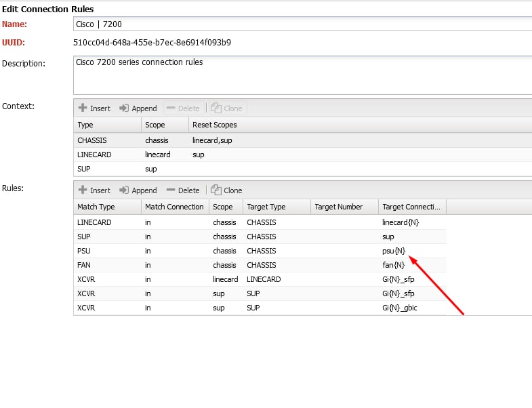Click the Rules toolbar Clone label

pyautogui.click(x=232, y=190)
